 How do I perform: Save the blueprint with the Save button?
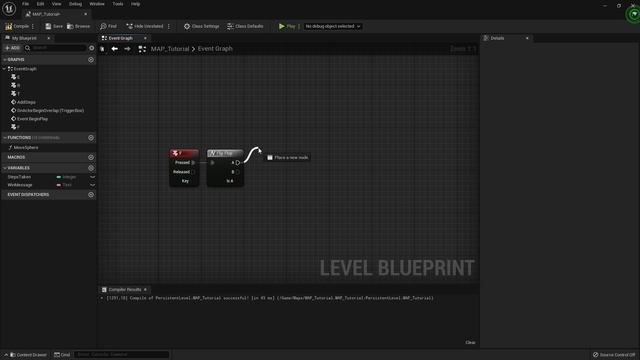(x=54, y=26)
